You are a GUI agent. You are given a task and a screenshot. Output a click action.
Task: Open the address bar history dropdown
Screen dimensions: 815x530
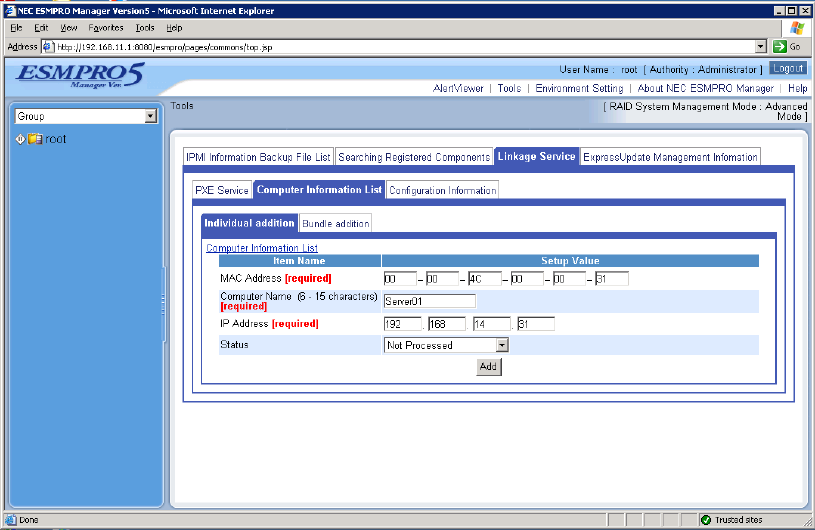click(x=761, y=47)
